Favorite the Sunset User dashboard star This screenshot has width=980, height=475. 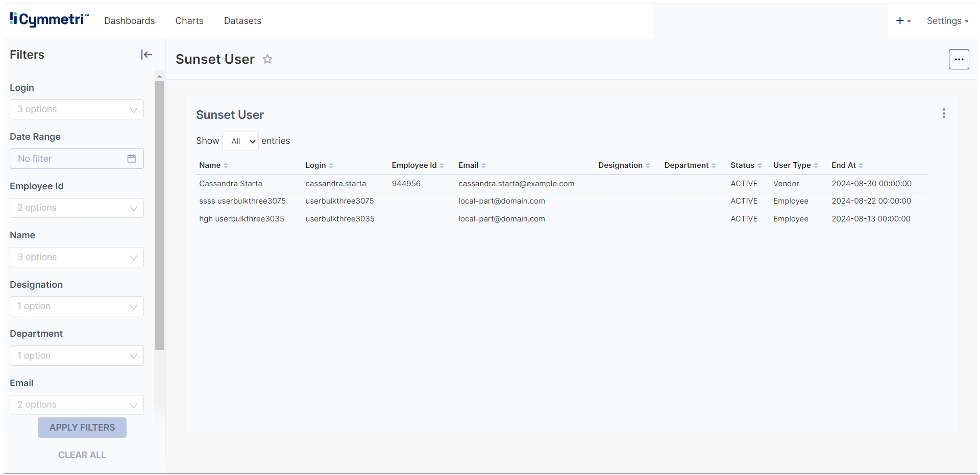(267, 59)
